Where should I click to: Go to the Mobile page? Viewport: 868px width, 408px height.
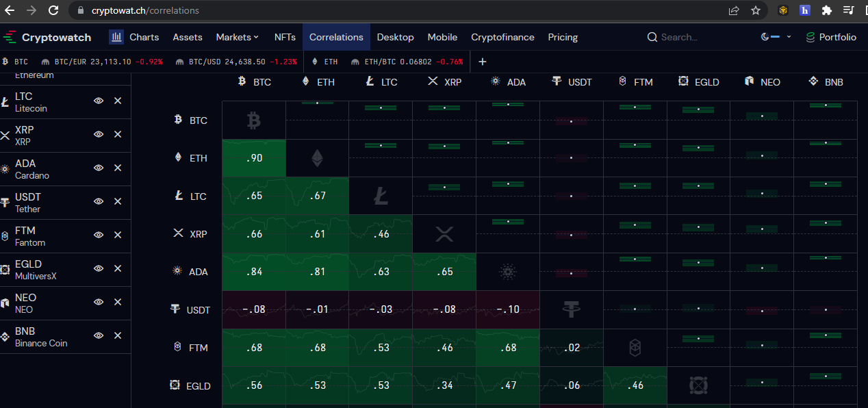click(x=442, y=37)
